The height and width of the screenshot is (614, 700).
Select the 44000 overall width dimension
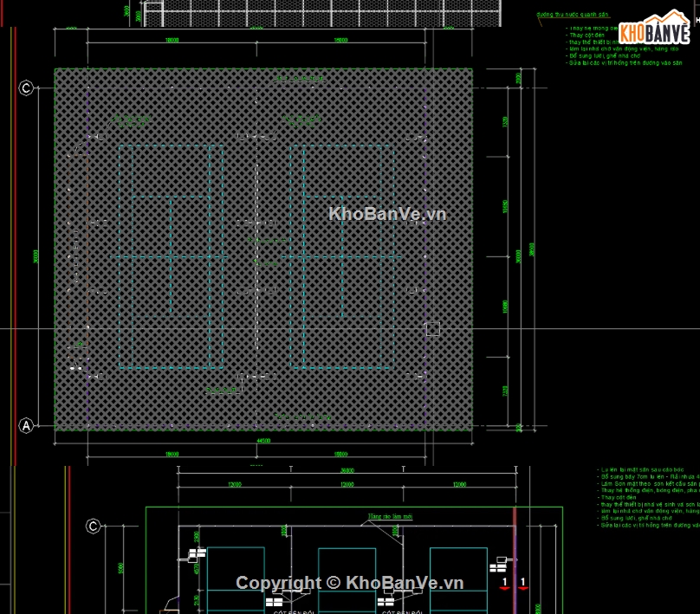tap(263, 441)
